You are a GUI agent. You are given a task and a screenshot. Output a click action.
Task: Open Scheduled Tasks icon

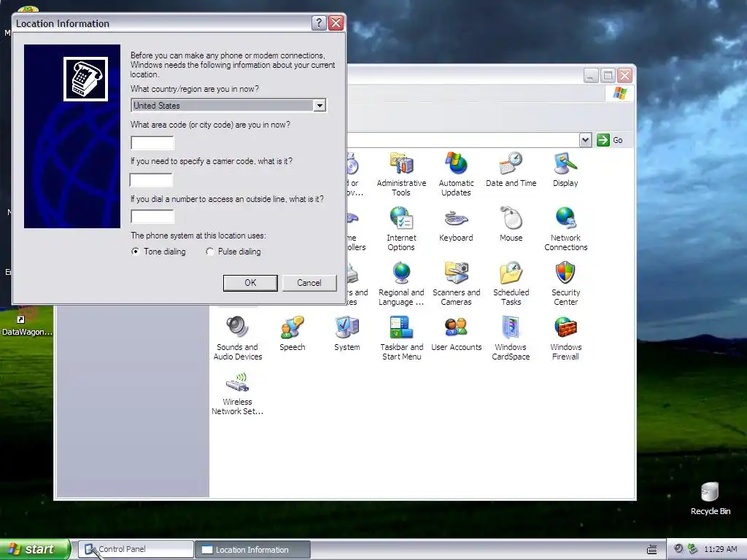click(511, 284)
